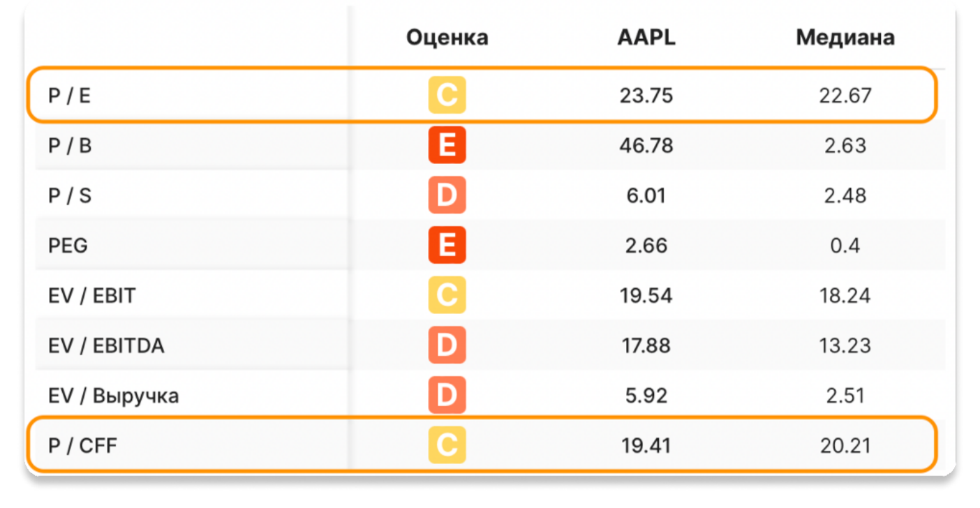Click the median P / B value 2.63

click(x=845, y=146)
